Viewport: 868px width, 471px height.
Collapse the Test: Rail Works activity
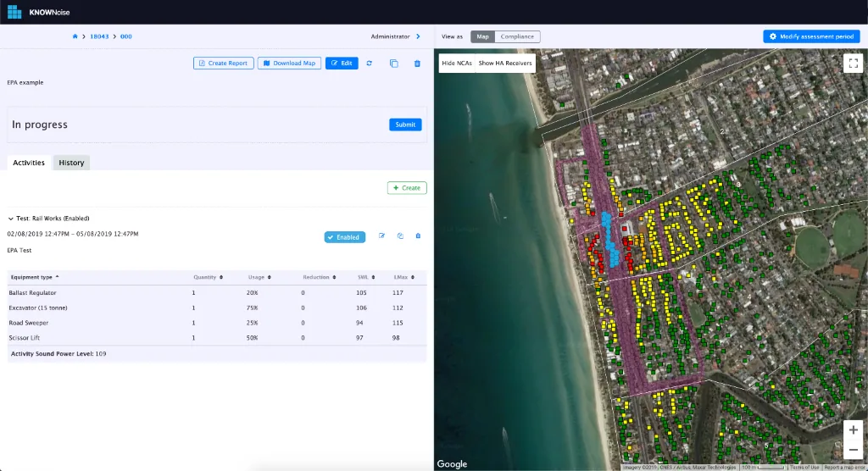[10, 219]
